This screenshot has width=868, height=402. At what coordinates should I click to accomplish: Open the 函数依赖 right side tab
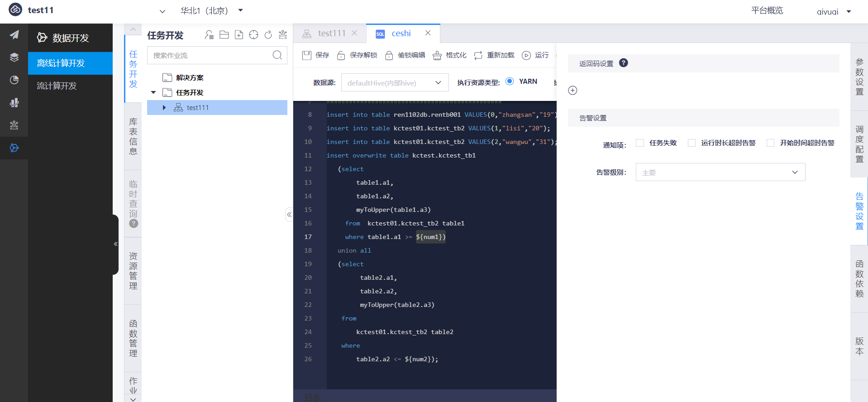pyautogui.click(x=859, y=279)
